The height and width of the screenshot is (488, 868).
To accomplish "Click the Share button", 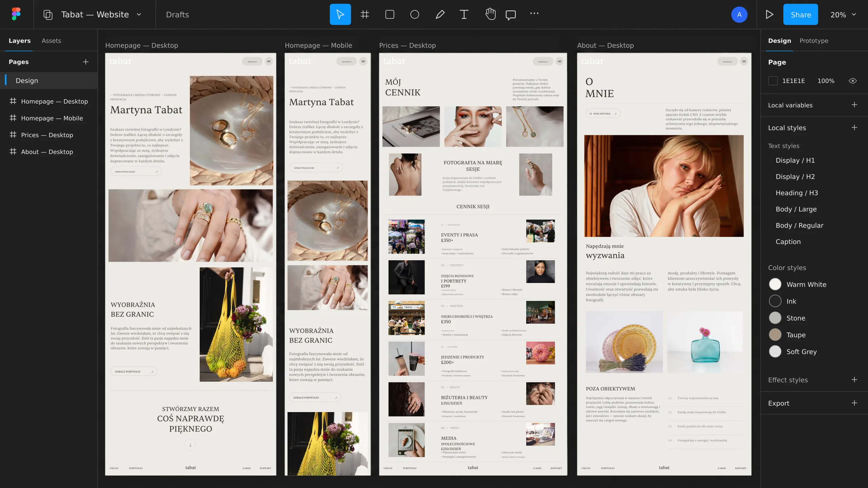I will pos(801,15).
